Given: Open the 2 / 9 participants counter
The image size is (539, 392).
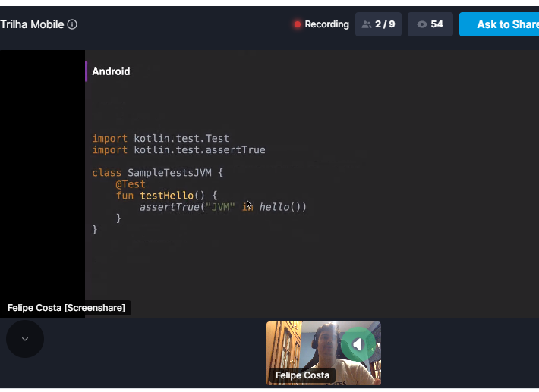Looking at the screenshot, I should coord(378,24).
